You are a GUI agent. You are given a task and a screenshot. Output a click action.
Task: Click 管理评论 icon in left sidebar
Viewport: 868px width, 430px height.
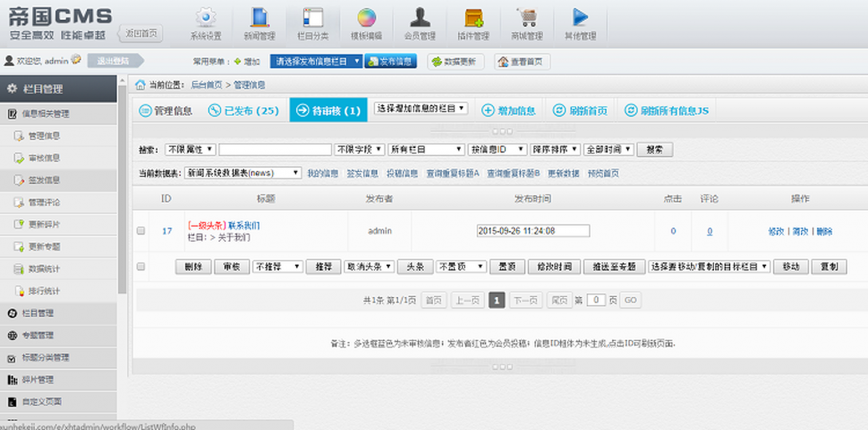(x=18, y=202)
